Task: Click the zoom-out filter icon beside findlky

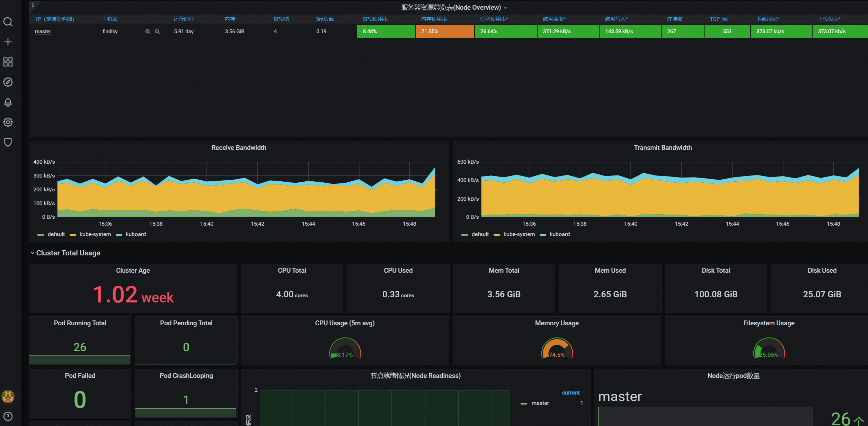Action: pyautogui.click(x=157, y=31)
